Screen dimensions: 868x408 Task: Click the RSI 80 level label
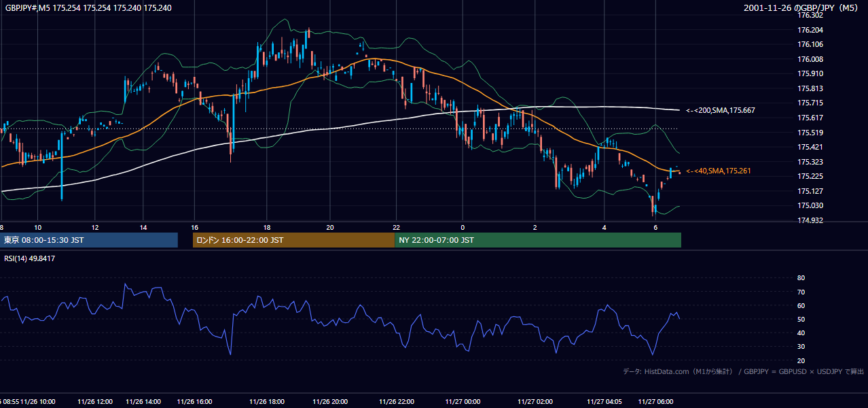point(801,278)
